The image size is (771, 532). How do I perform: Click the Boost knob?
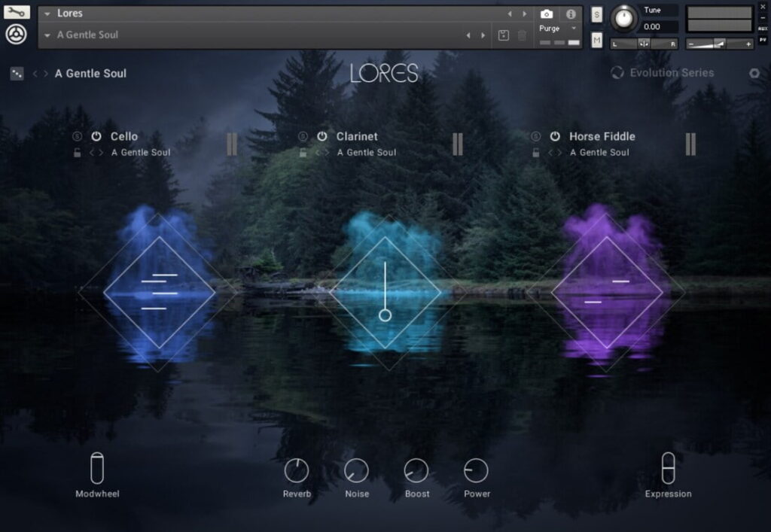click(416, 470)
